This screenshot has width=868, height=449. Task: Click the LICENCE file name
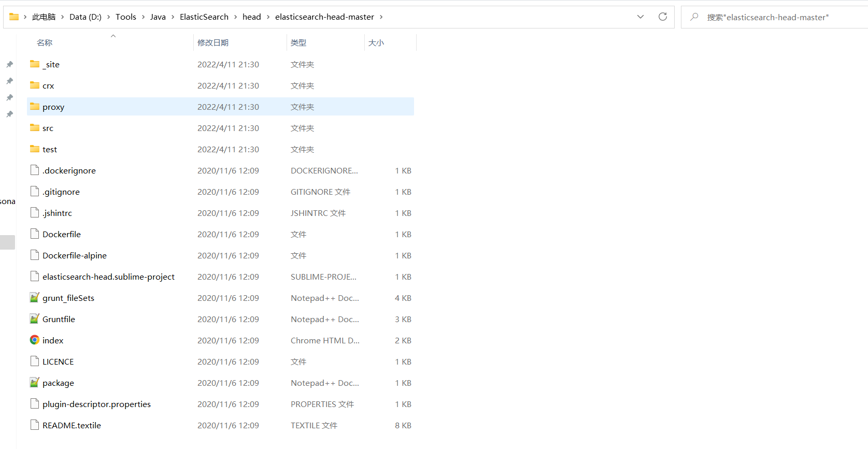(x=58, y=361)
